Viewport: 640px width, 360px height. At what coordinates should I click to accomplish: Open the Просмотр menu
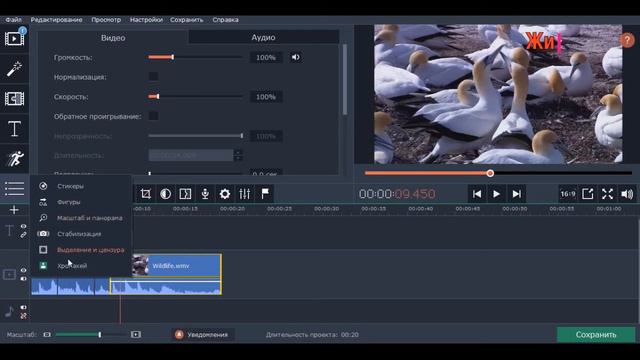click(x=106, y=20)
